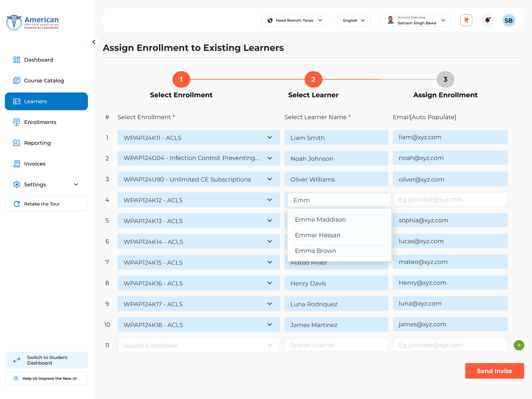The image size is (532, 399).
Task: Click the help question mark icon
Action: [x=16, y=378]
